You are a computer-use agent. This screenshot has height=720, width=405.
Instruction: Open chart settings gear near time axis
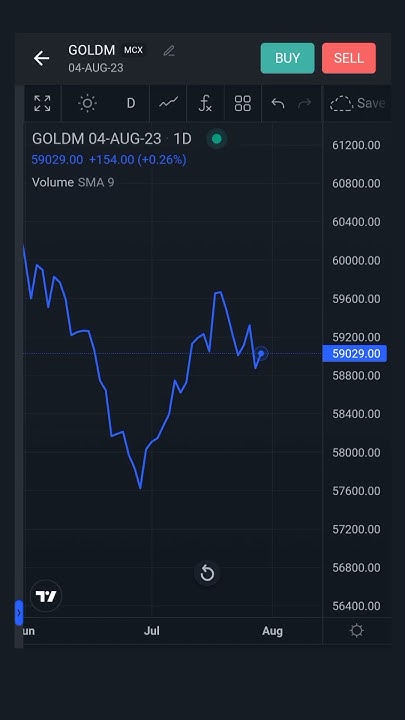click(357, 631)
